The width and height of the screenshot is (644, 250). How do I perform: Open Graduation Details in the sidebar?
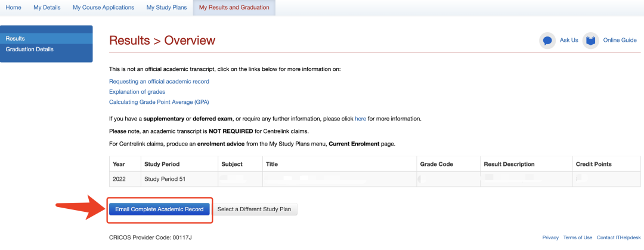pyautogui.click(x=30, y=50)
